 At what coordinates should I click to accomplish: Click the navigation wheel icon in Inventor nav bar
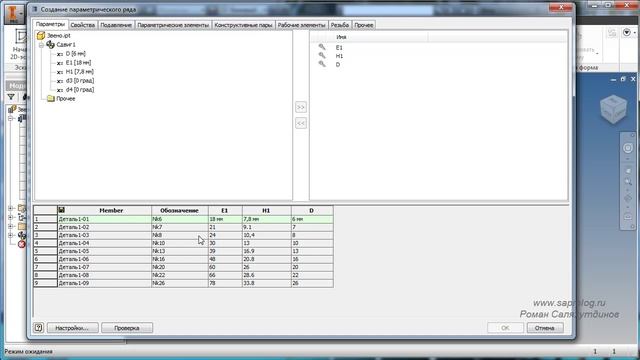point(628,148)
